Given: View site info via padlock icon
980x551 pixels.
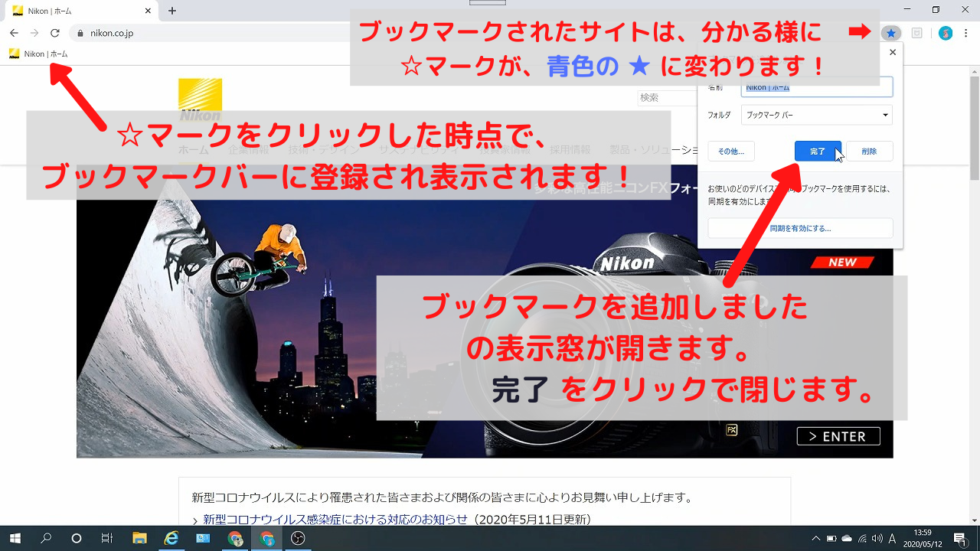Looking at the screenshot, I should coord(80,33).
